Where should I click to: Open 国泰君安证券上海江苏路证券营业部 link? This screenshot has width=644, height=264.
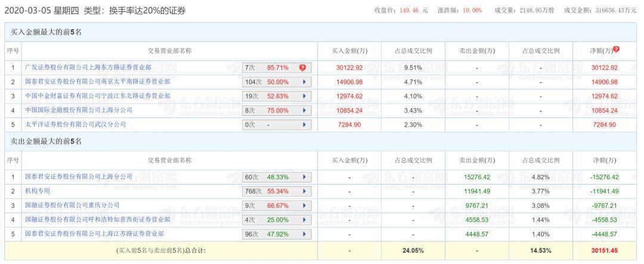[x=94, y=234]
